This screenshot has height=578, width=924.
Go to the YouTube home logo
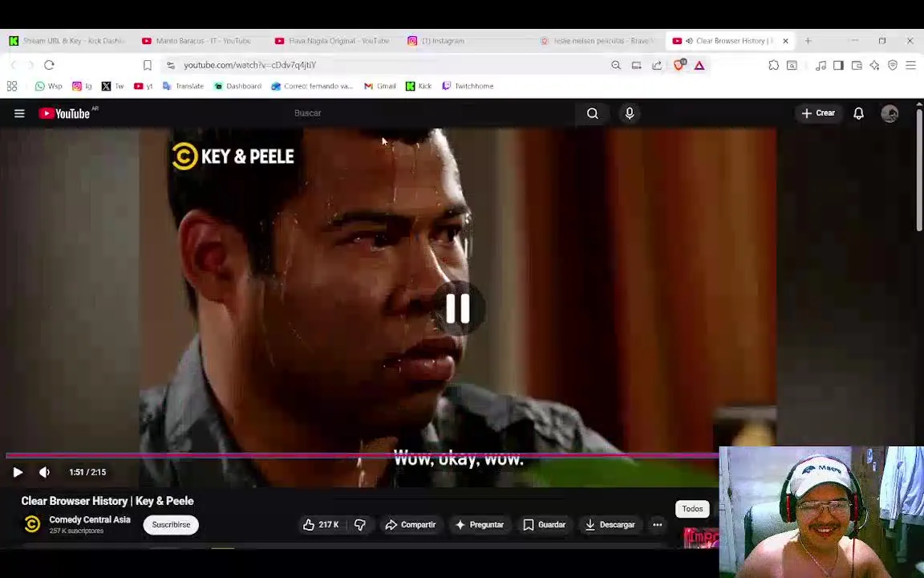point(65,113)
